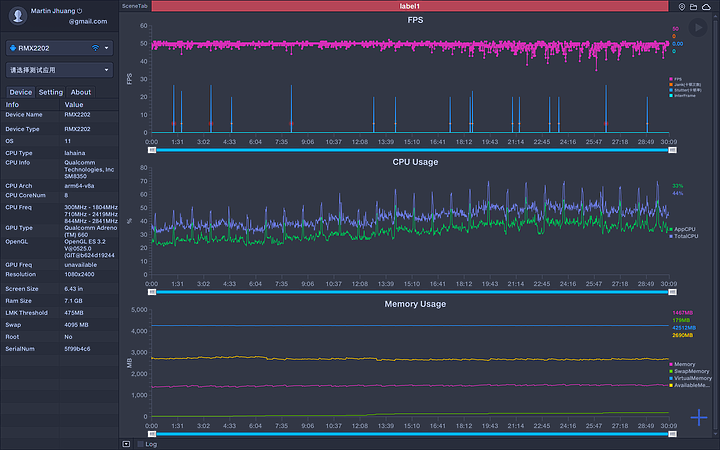Open the folder icon for saved records
This screenshot has width=720, height=450.
coord(693,6)
